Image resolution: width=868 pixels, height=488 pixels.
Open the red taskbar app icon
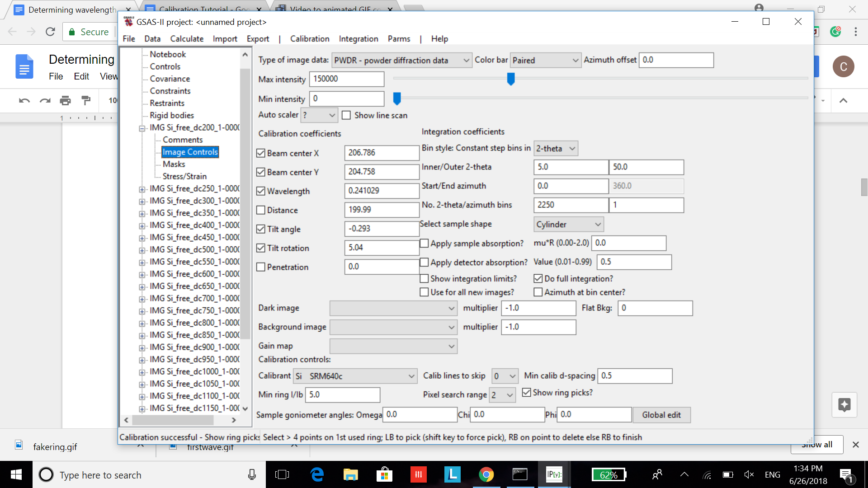[x=419, y=474]
